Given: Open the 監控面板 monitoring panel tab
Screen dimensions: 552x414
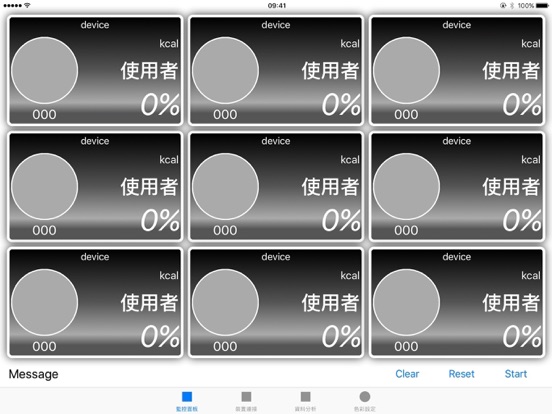Looking at the screenshot, I should coord(187,401).
